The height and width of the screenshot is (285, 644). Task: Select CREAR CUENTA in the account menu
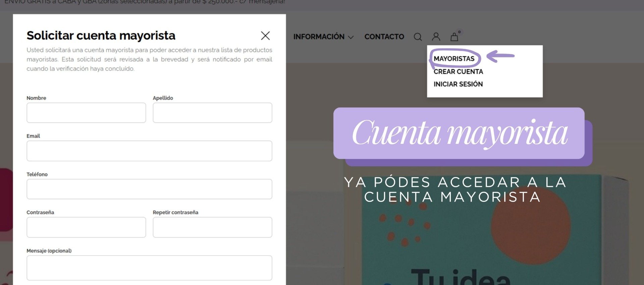[x=458, y=72]
